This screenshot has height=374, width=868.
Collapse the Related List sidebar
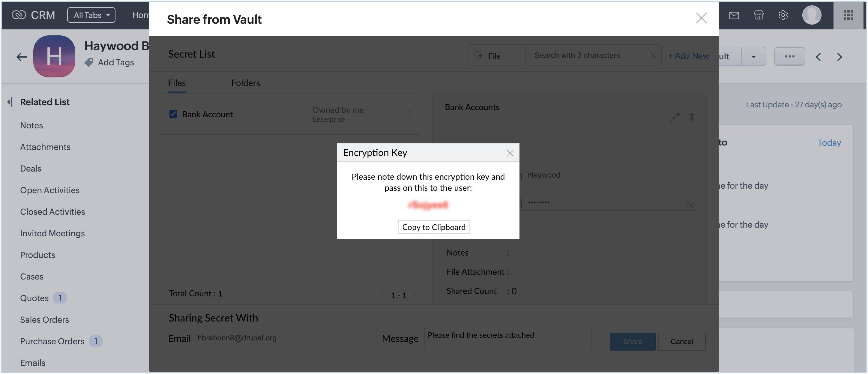coord(10,102)
